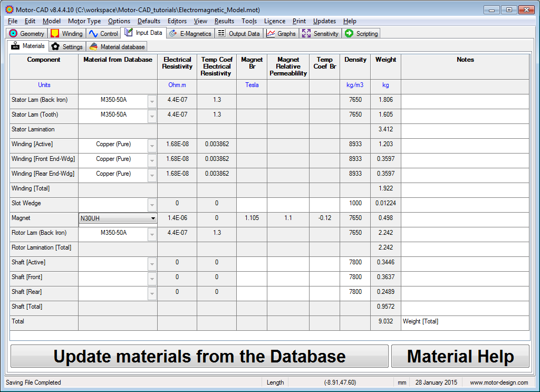Click the Notes cell for Stator Lam (Tooth)
Image resolution: width=540 pixels, height=392 pixels.
465,114
